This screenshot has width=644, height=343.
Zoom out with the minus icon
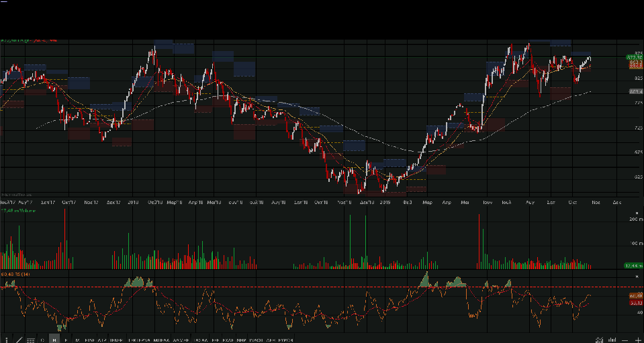tap(626, 340)
